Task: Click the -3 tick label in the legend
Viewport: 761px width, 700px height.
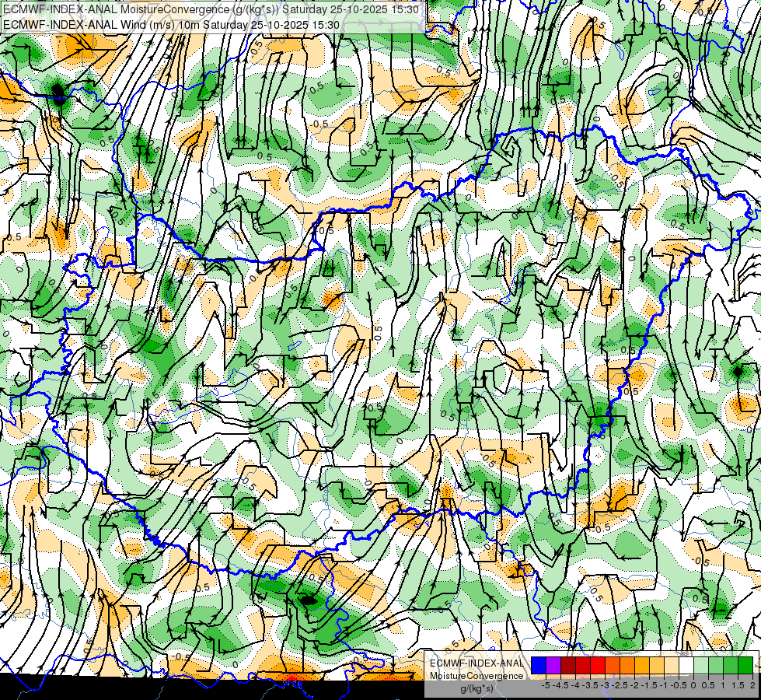Action: [x=605, y=685]
